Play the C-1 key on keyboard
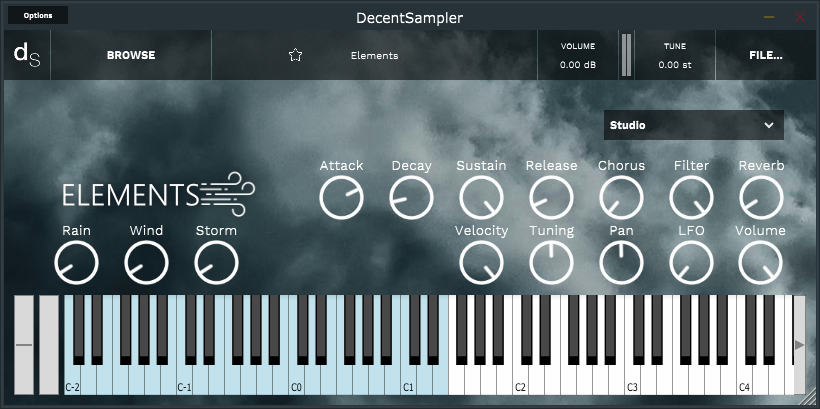Viewport: 820px width, 409px height. pyautogui.click(x=184, y=381)
